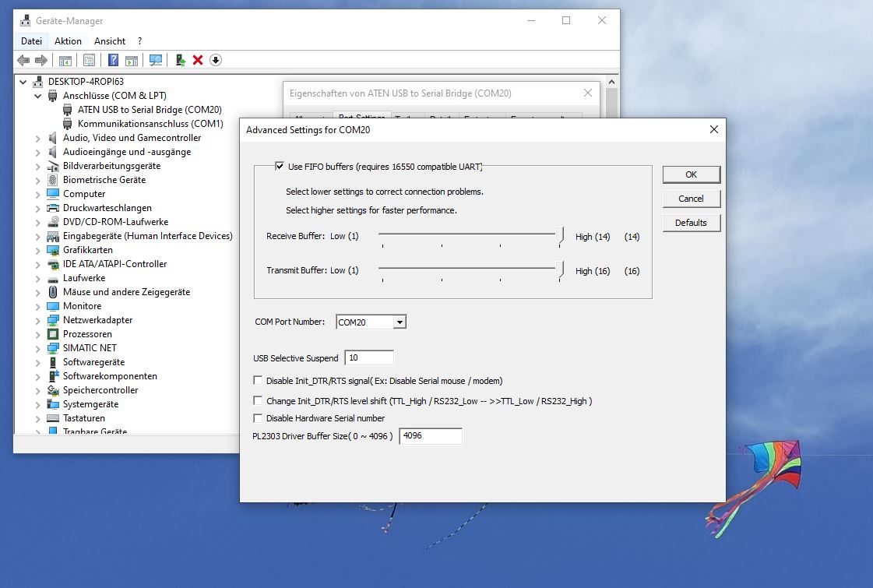This screenshot has height=588, width=873.
Task: Check Disable Hardware Serial number
Action: pyautogui.click(x=257, y=418)
